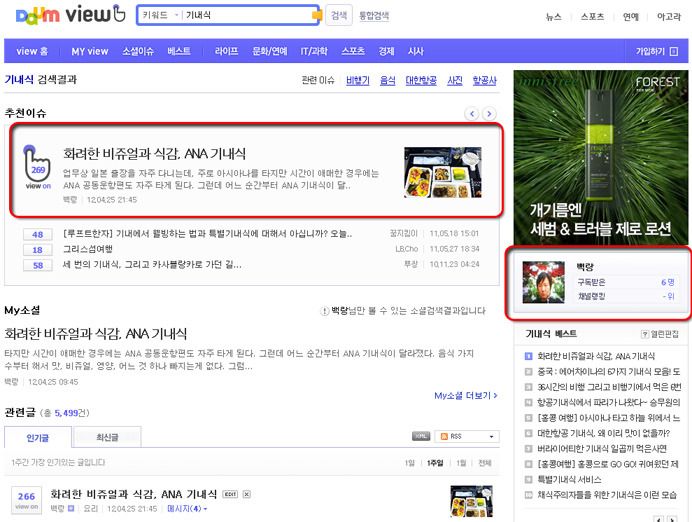Filter popular posts by 1주일

[x=435, y=463]
